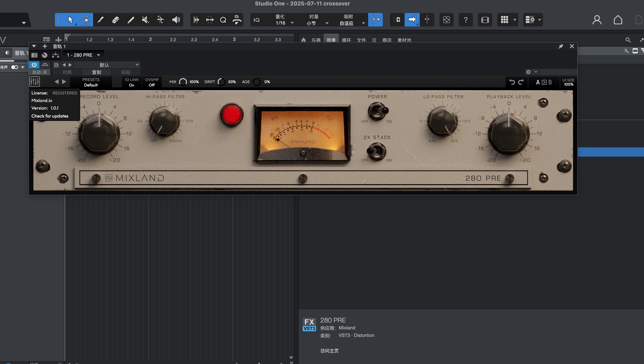
Task: Click the red record lamp button
Action: point(231,114)
